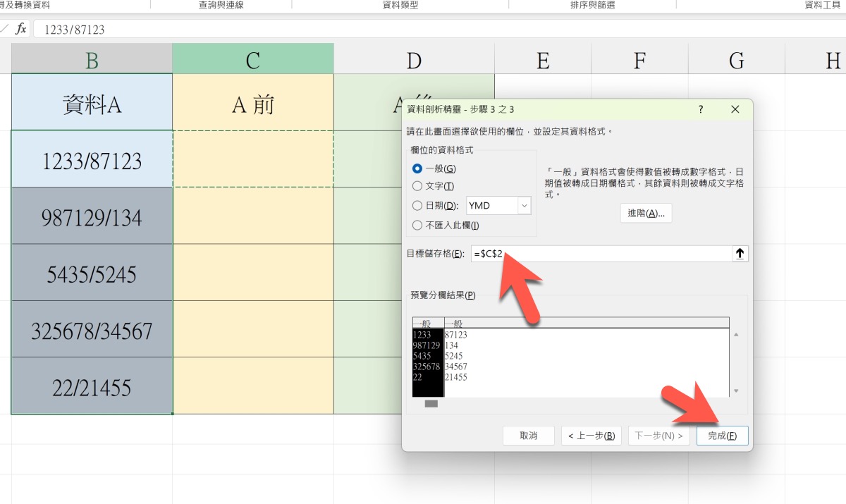Click 完成 (Finish) button
The image size is (846, 504).
[x=722, y=436]
